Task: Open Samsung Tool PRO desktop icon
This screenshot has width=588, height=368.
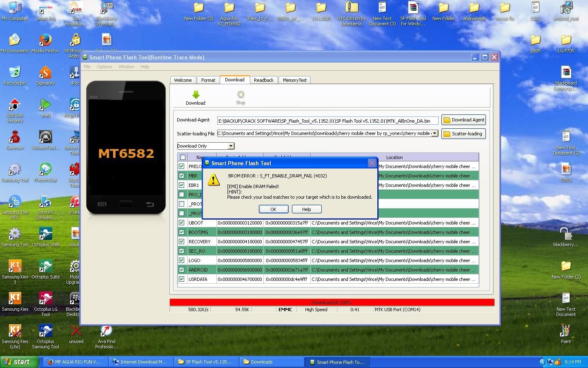Action: pos(15,207)
